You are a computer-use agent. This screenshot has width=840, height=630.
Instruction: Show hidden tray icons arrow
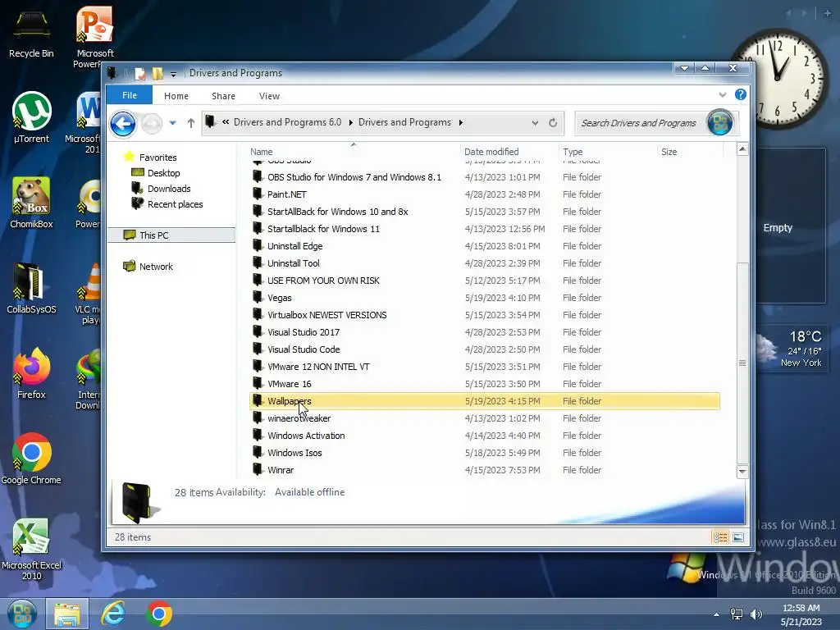click(716, 614)
